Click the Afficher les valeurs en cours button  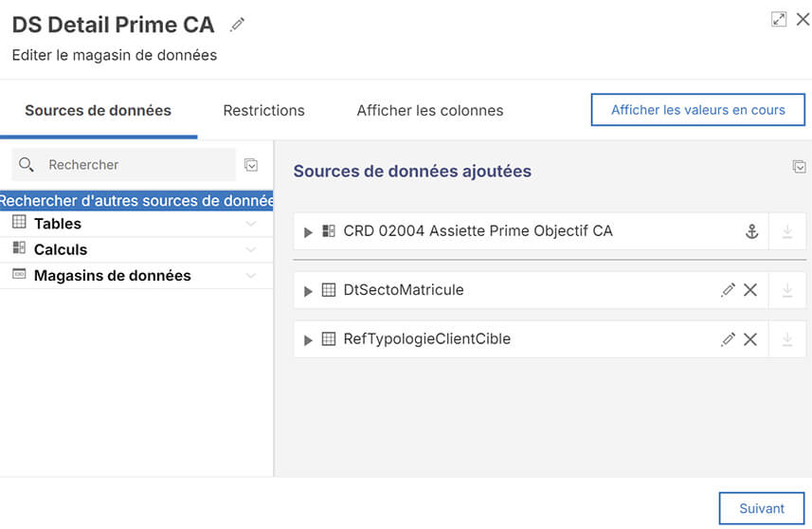point(697,110)
